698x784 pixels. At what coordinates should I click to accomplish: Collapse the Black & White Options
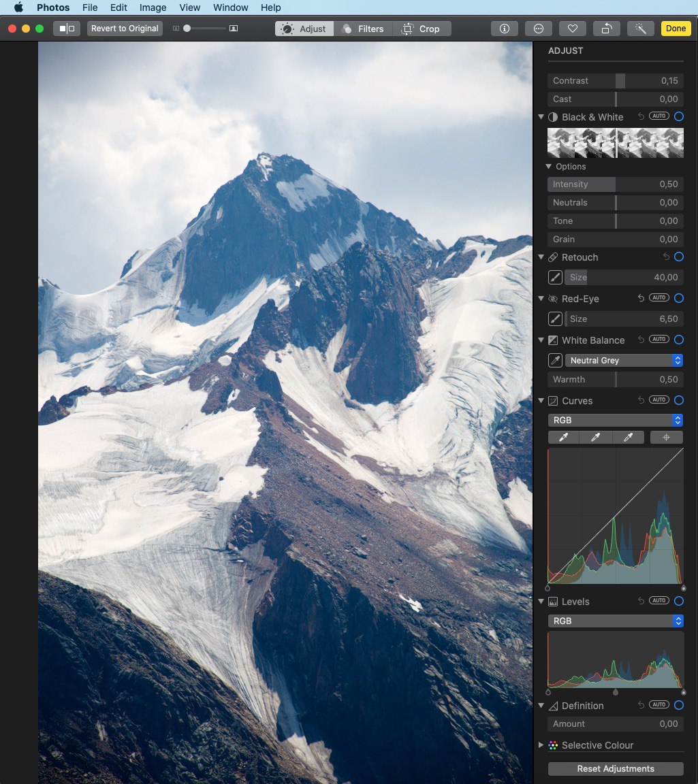(548, 167)
